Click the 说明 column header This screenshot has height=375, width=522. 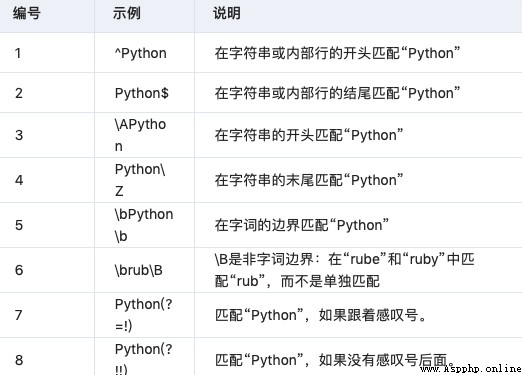click(227, 14)
